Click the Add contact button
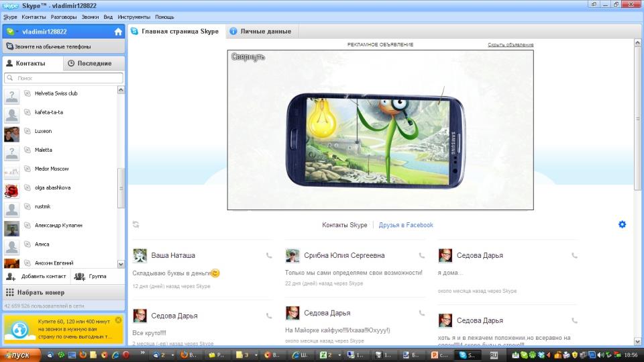Screen dimensions: 644x362 (36, 277)
